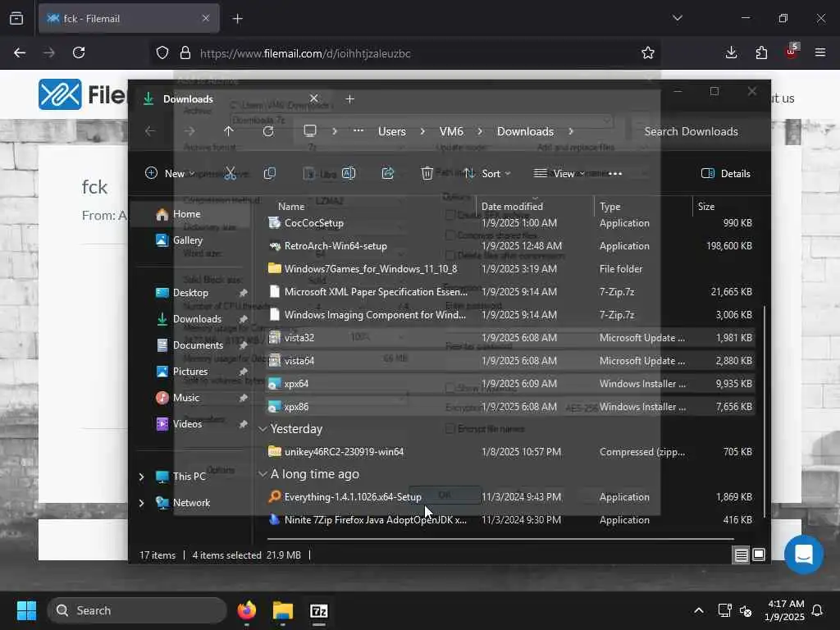Image resolution: width=840 pixels, height=630 pixels.
Task: Click the chevron after Downloads in breadcrumb
Action: 571,131
